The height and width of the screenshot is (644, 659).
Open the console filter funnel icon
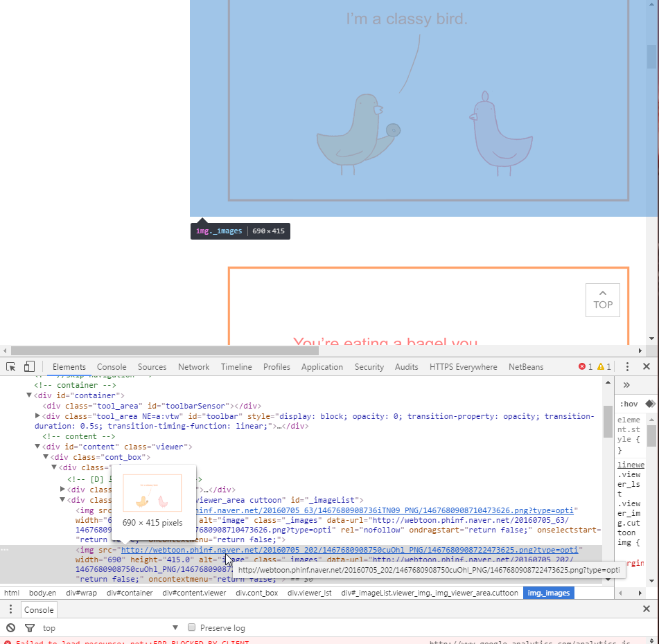(30, 628)
